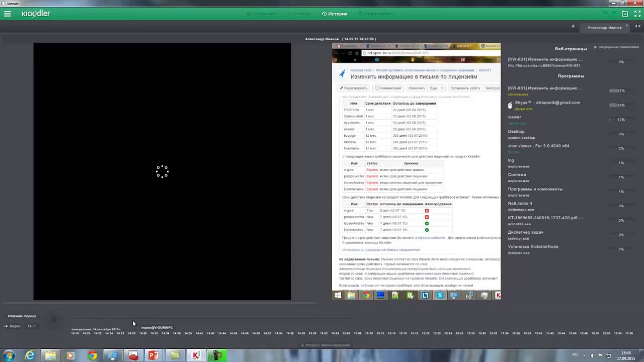The width and height of the screenshot is (644, 362).
Task: Launch Internet Explorer from the taskbar
Action: tap(30, 355)
